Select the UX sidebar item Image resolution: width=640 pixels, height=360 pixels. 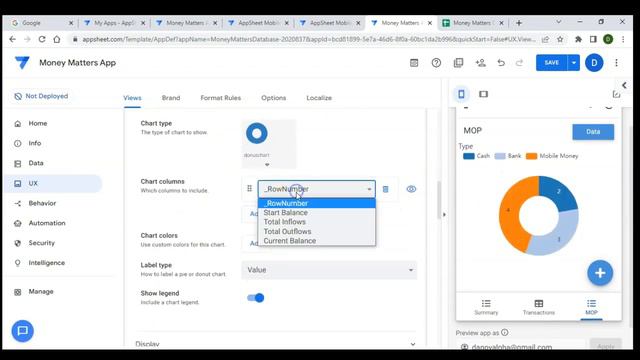tap(53, 183)
